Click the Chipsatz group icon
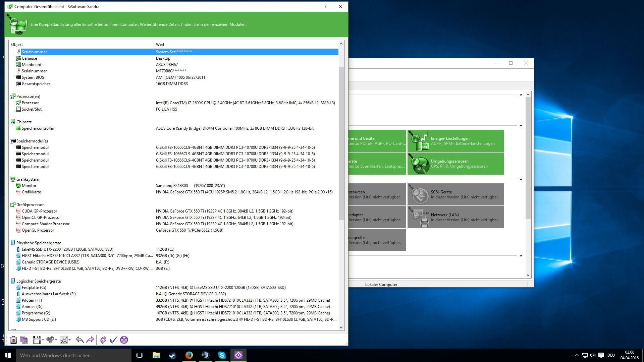The width and height of the screenshot is (644, 362). 13,122
